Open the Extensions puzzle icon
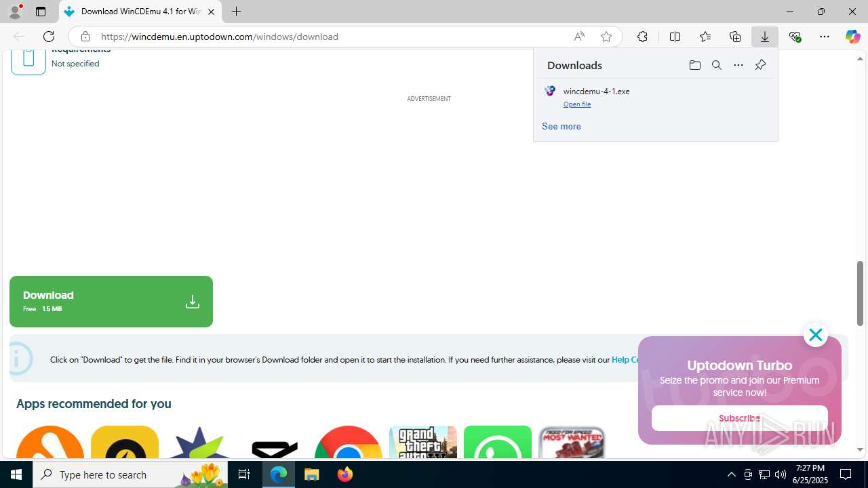868x488 pixels. point(642,37)
